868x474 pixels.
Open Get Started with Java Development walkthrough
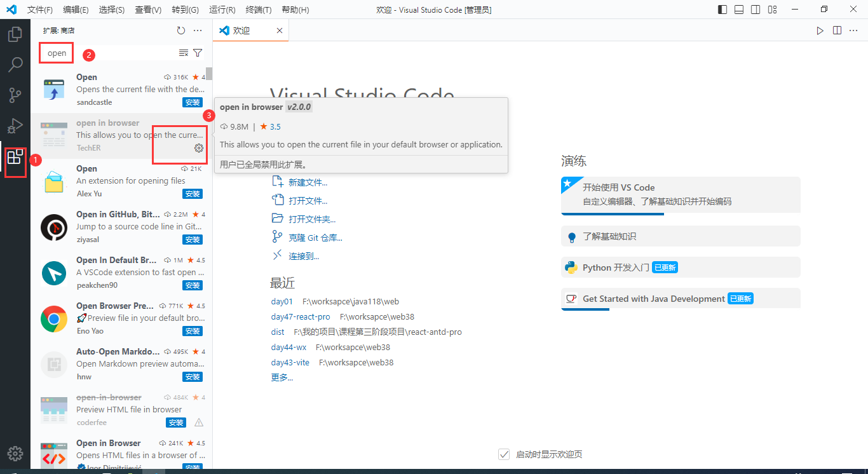tap(681, 299)
